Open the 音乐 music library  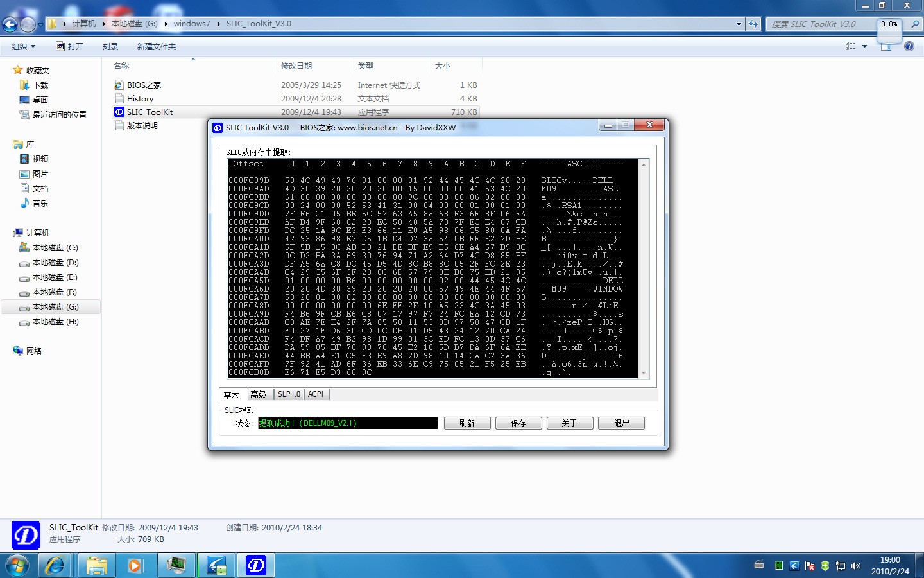click(x=40, y=203)
